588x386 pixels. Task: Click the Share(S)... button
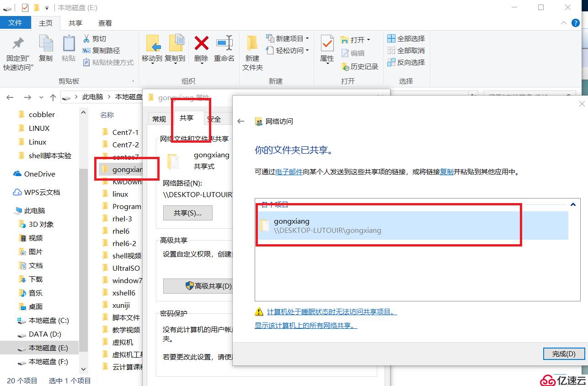pyautogui.click(x=188, y=213)
